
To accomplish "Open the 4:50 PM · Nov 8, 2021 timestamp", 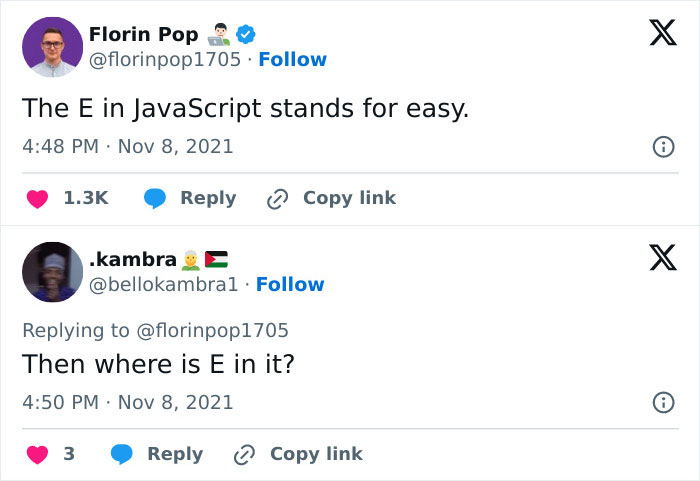I will tap(127, 403).
